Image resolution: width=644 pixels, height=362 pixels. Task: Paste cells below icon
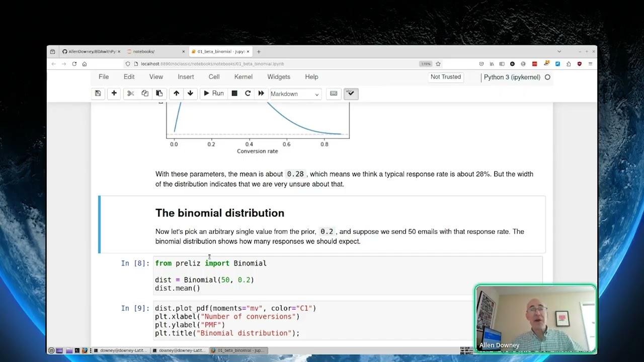point(159,94)
